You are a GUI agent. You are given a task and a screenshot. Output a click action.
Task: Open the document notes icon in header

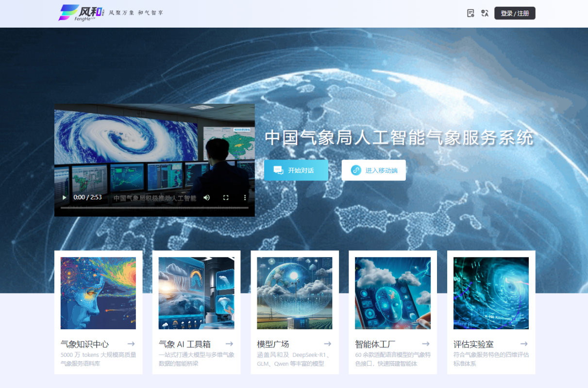pos(470,13)
